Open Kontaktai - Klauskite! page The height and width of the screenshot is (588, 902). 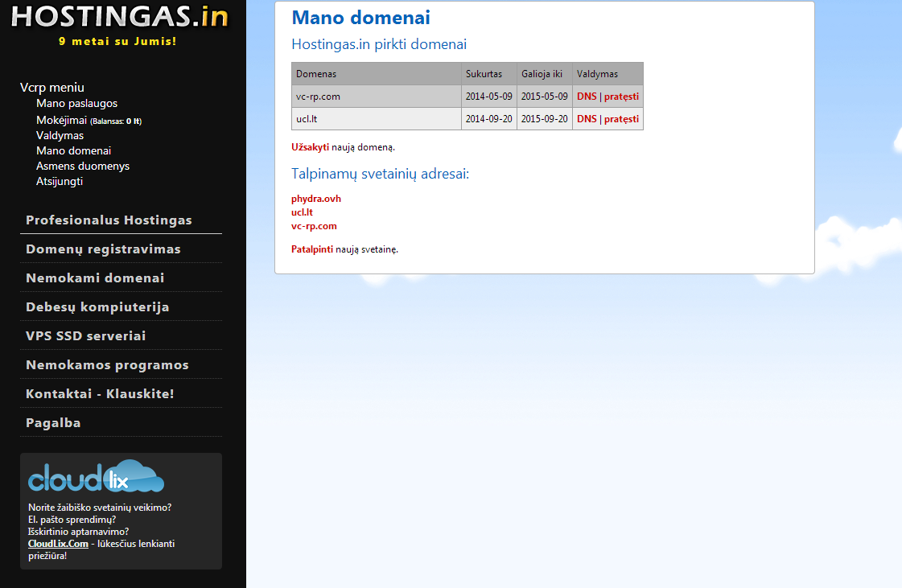point(100,394)
